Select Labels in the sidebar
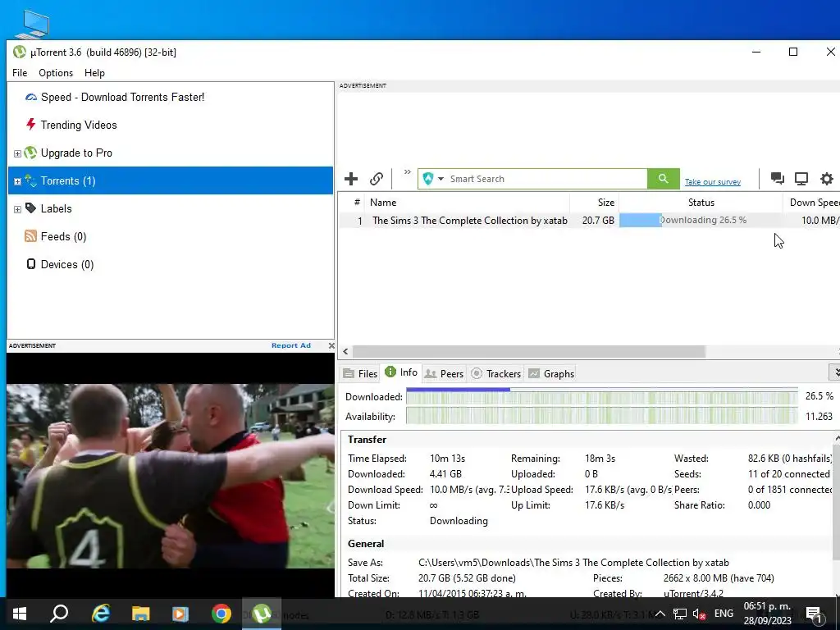The width and height of the screenshot is (840, 630). [x=57, y=208]
